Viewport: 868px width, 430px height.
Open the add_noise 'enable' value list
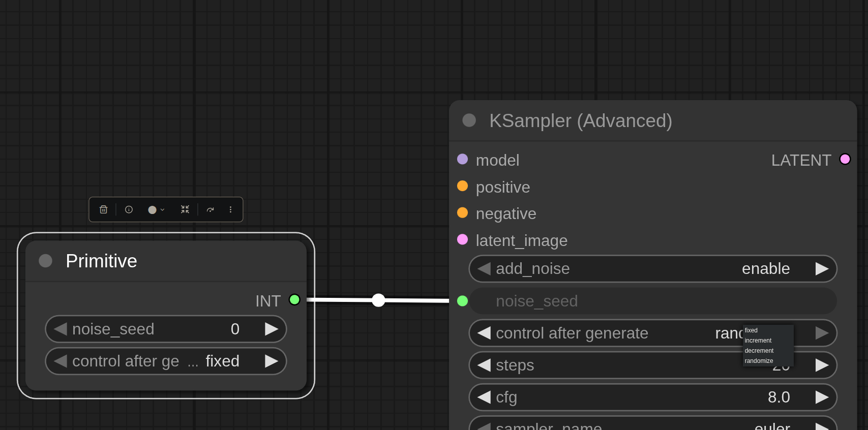pos(766,268)
